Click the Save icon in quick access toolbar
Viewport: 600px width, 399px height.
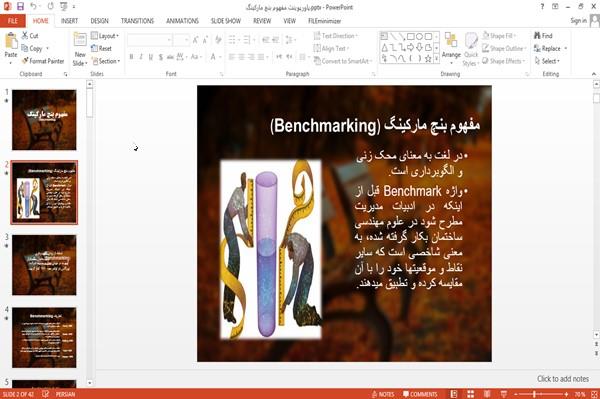[20, 7]
